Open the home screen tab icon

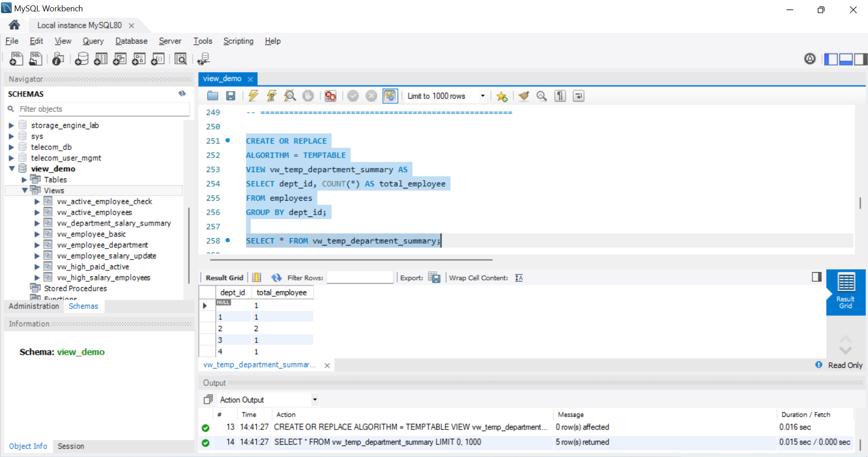(x=14, y=25)
